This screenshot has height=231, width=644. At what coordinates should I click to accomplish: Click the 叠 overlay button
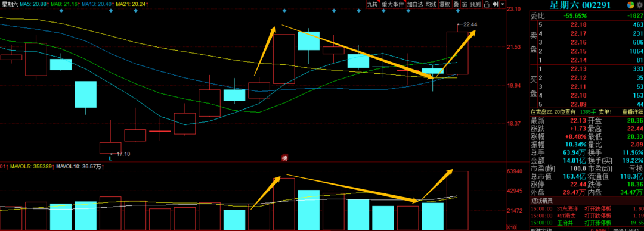pyautogui.click(x=456, y=4)
